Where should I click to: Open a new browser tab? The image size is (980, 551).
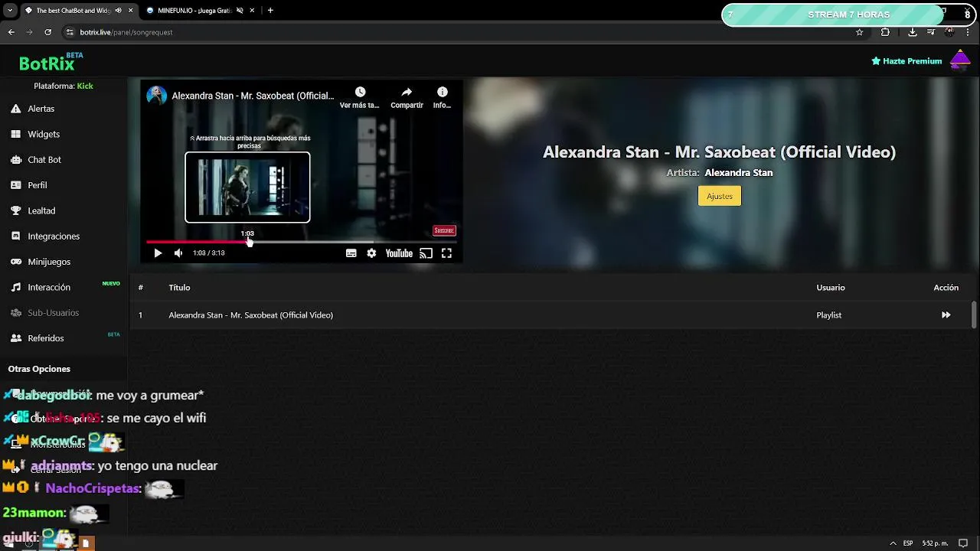pos(270,11)
